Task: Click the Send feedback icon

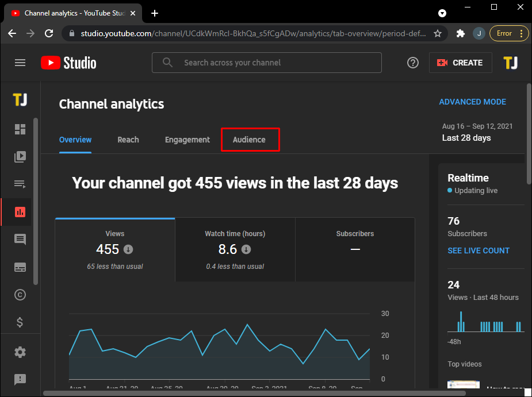Action: [20, 379]
